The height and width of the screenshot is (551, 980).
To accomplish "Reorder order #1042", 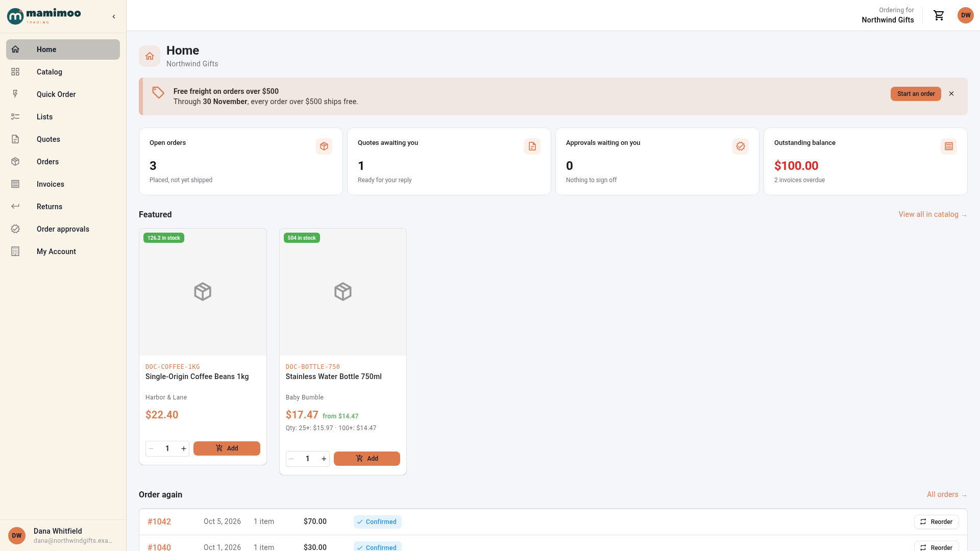I will (x=937, y=522).
